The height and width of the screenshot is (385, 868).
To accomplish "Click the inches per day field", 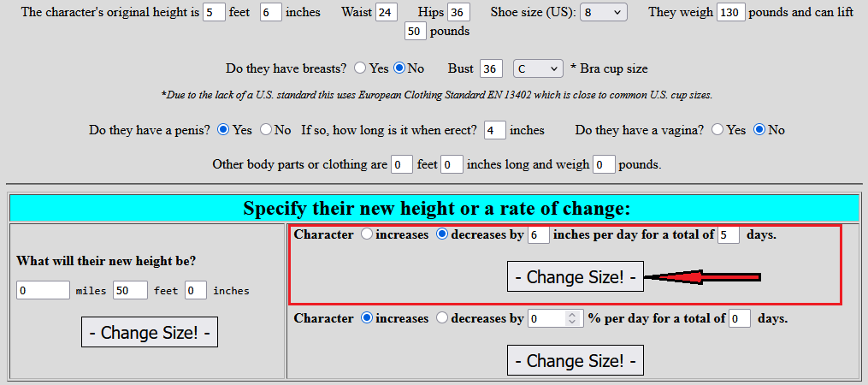I will tap(538, 235).
